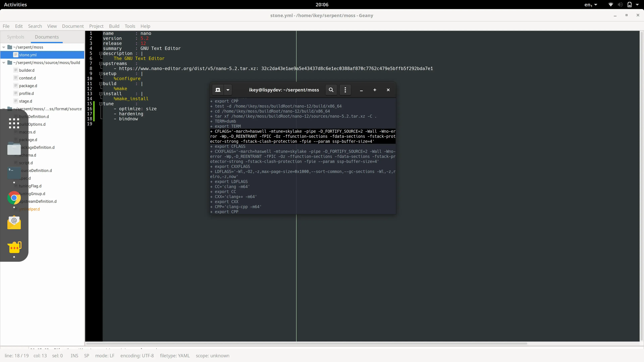Screen dimensions: 644x362
Task: Open the mail client from the dock
Action: click(14, 222)
